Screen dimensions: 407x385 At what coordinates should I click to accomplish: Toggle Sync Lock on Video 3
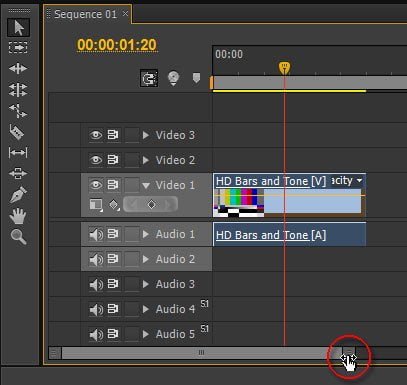(113, 135)
